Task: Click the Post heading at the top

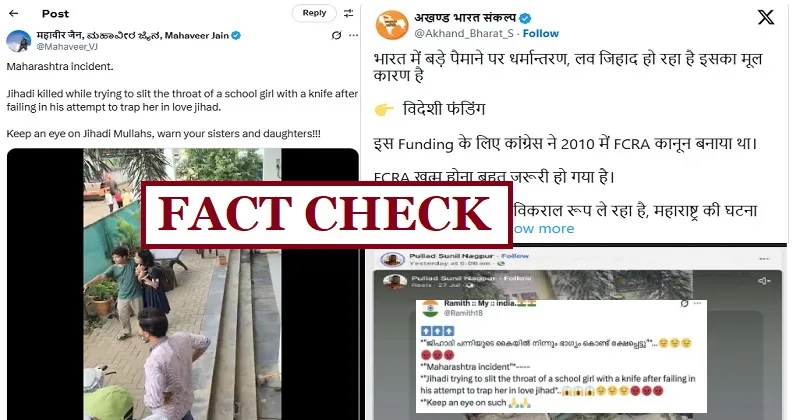Action: coord(55,14)
